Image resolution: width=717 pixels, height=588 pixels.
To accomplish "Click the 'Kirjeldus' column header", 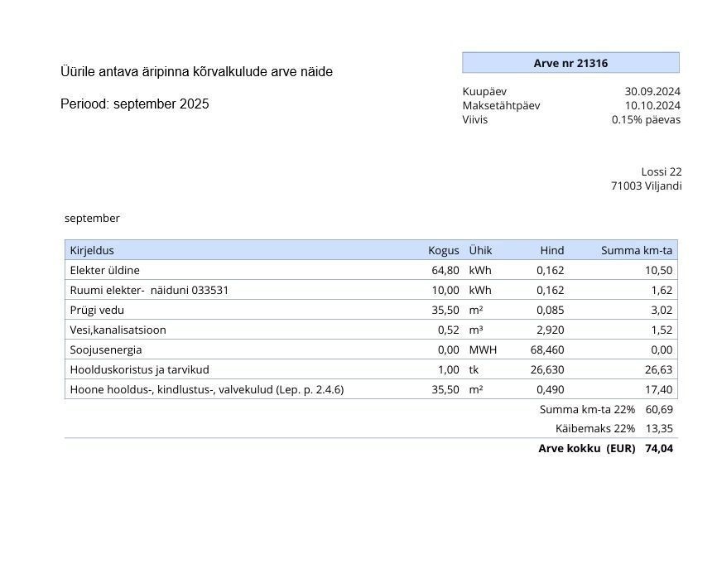I will [92, 251].
